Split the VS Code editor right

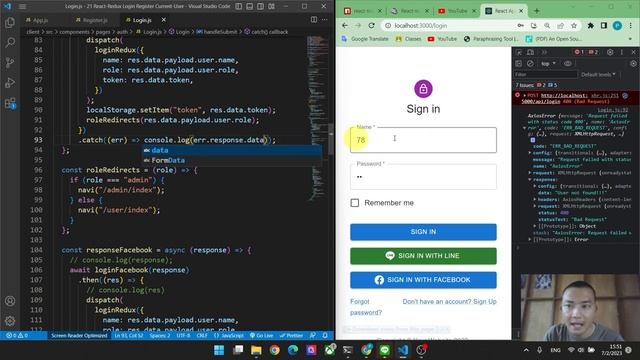click(x=314, y=20)
